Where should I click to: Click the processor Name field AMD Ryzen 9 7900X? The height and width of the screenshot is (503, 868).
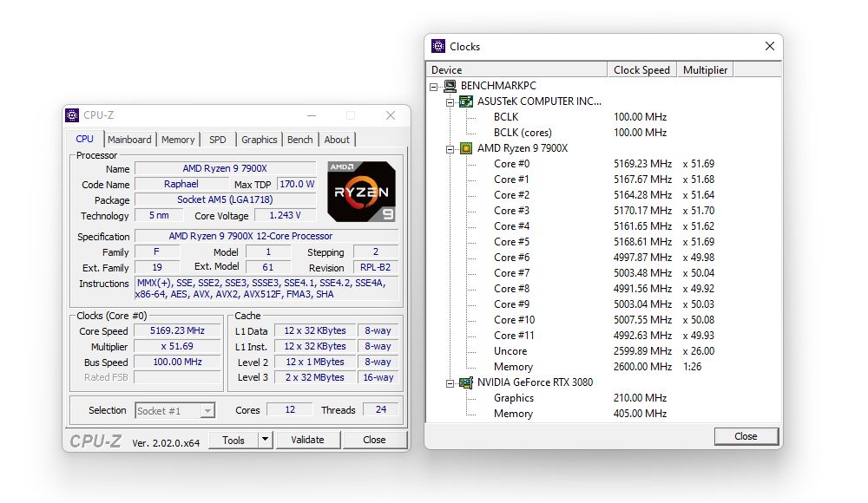(226, 168)
